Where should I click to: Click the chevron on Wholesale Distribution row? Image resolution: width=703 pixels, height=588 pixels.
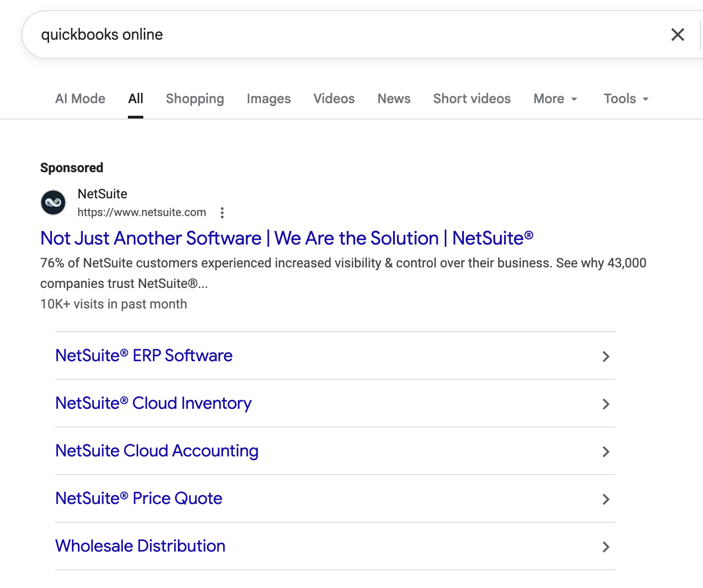tap(605, 547)
